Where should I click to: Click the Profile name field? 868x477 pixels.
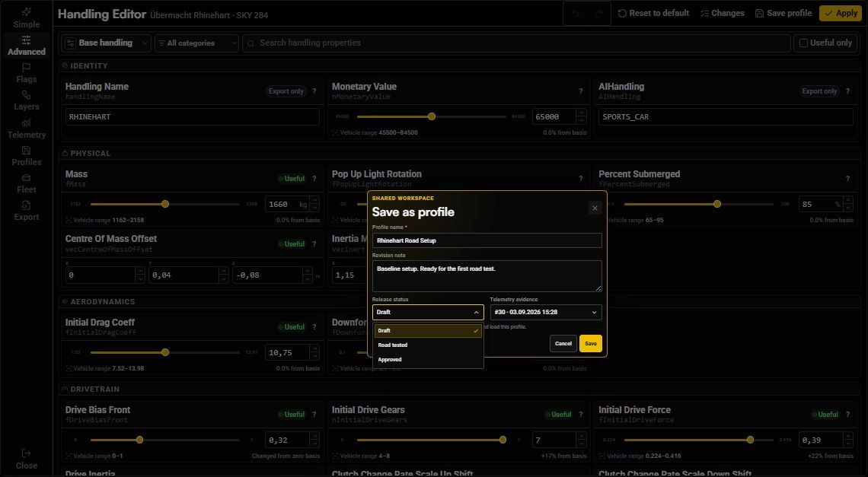(x=487, y=240)
